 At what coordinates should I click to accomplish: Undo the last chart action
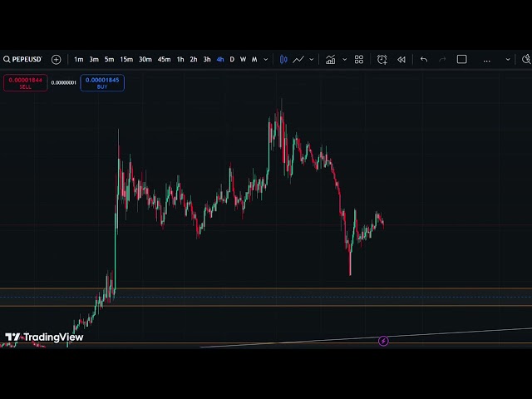click(x=424, y=59)
